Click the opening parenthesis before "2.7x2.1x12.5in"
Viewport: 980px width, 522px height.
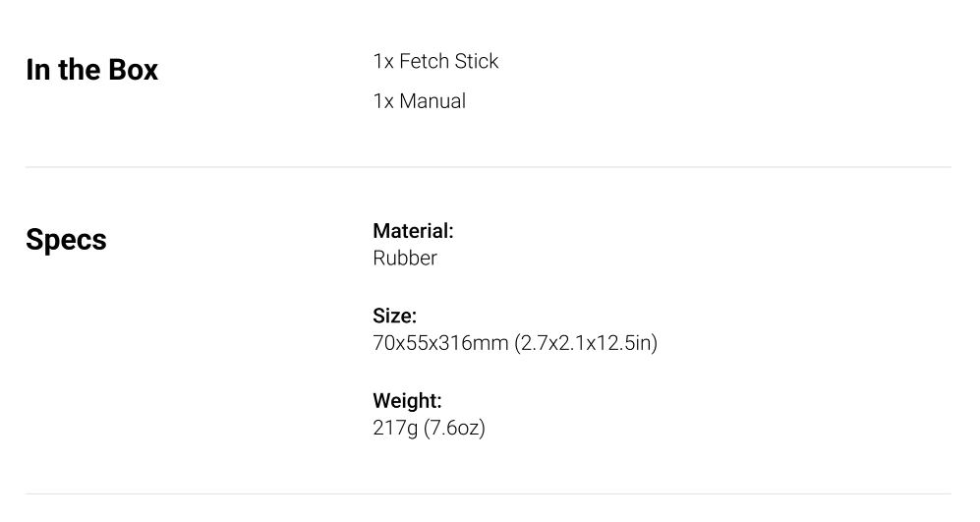[517, 343]
